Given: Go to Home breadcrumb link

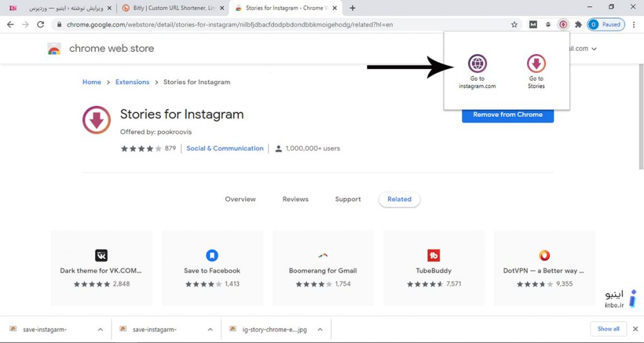Looking at the screenshot, I should pyautogui.click(x=92, y=82).
